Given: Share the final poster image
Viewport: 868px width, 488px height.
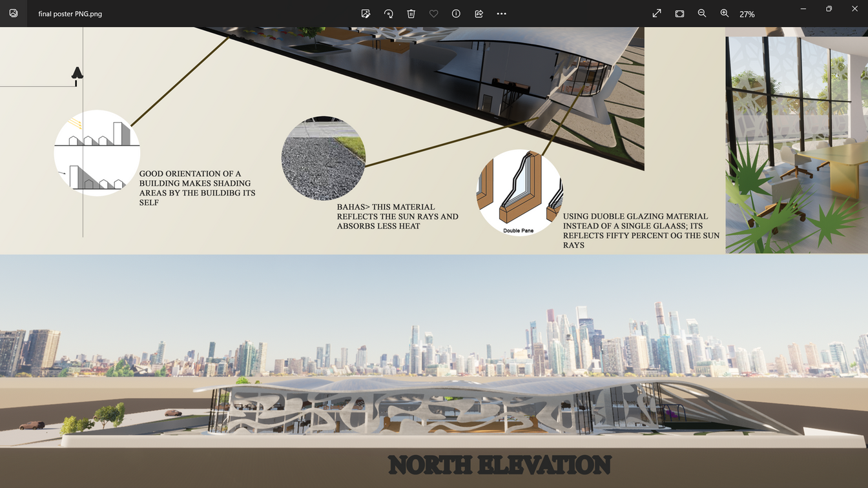Looking at the screenshot, I should click(479, 14).
